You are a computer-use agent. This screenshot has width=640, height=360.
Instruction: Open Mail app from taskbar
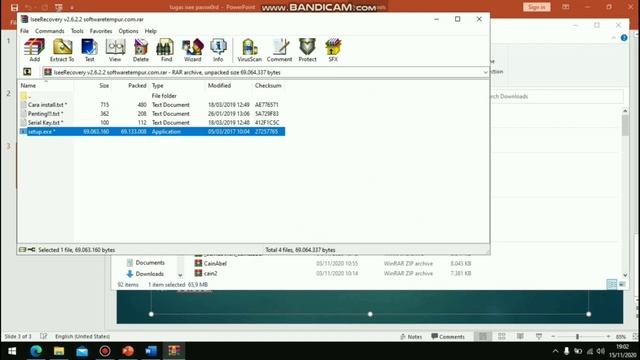(82, 351)
